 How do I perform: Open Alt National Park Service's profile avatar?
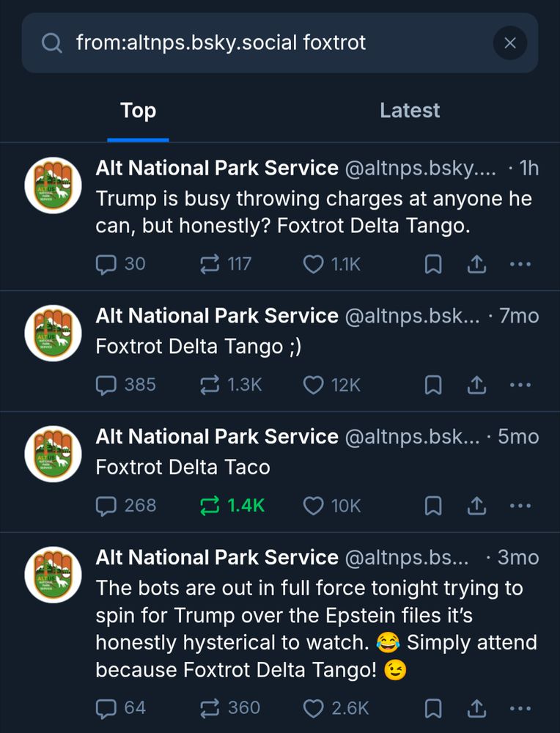52,185
